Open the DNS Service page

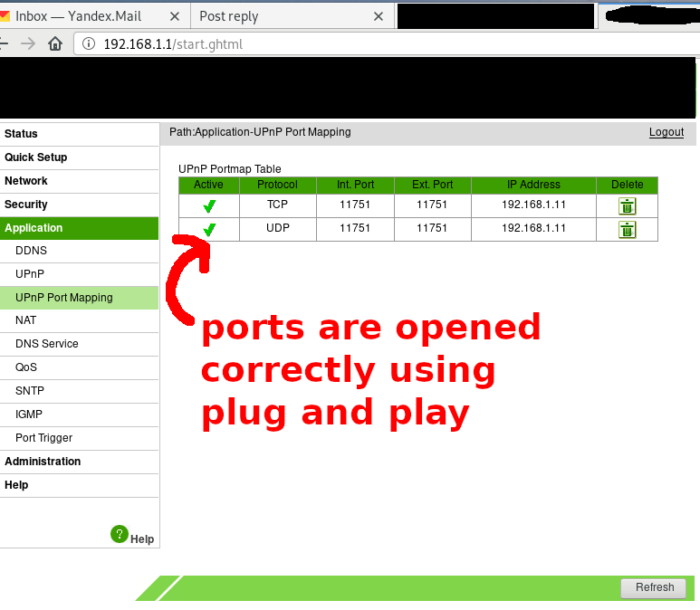coord(80,344)
